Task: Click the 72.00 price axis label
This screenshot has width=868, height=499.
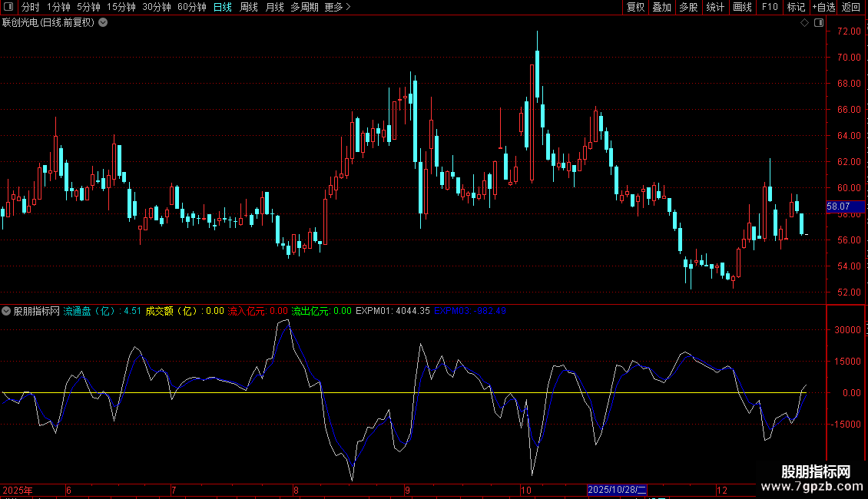Action: click(849, 31)
